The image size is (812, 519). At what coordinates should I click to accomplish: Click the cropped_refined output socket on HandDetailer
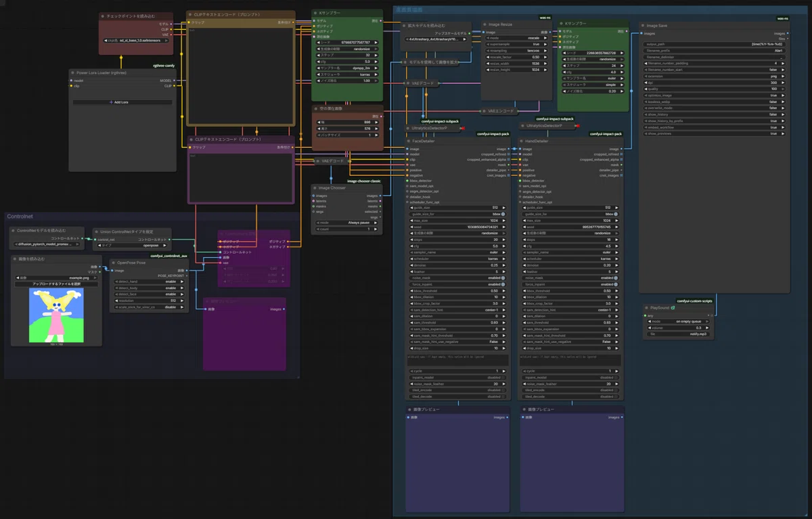(x=622, y=154)
